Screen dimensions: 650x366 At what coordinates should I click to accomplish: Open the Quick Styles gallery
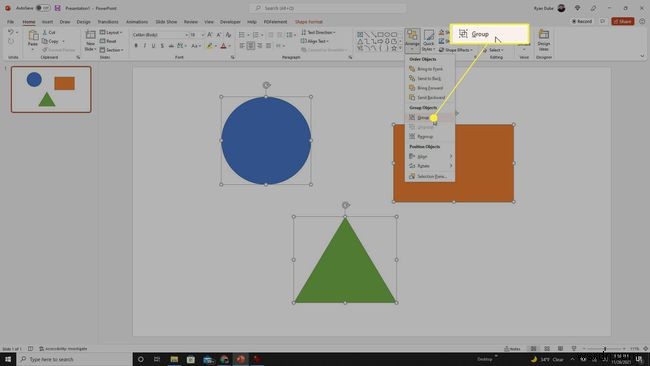coord(429,40)
